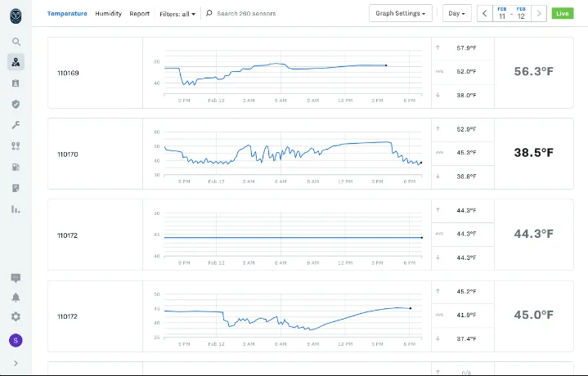This screenshot has height=376, width=588.
Task: Click the company logo icon in the sidebar
Action: point(16,16)
